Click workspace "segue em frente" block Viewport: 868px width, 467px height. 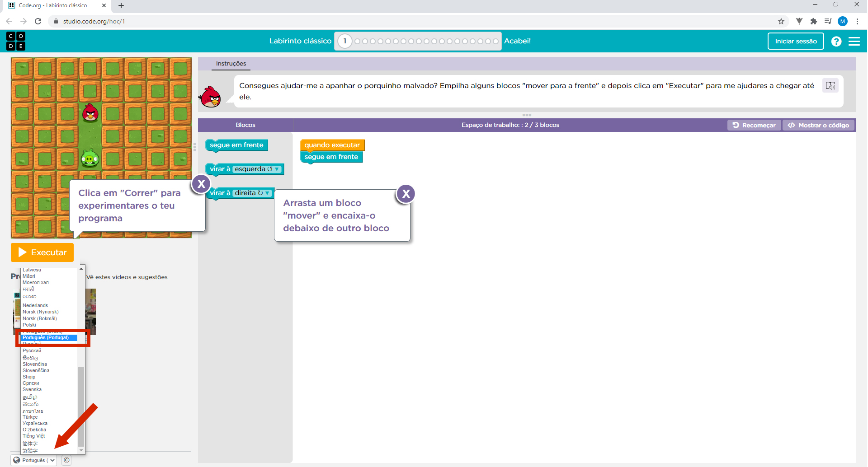point(331,157)
